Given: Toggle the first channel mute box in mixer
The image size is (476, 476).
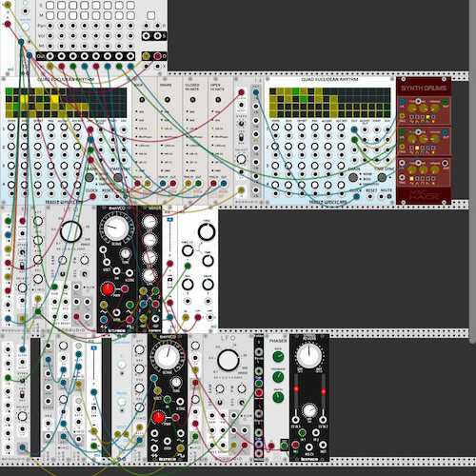Looking at the screenshot, I should [x=50, y=15].
